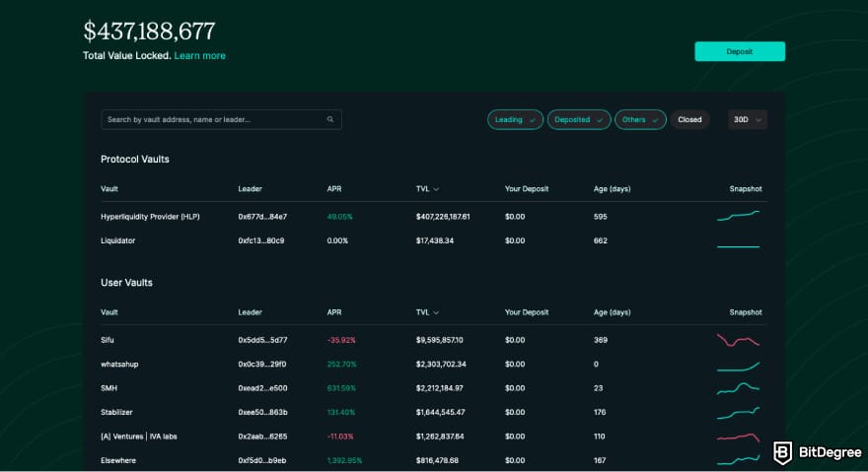The image size is (868, 472).
Task: Toggle the Deposited filter chip
Action: pyautogui.click(x=579, y=119)
